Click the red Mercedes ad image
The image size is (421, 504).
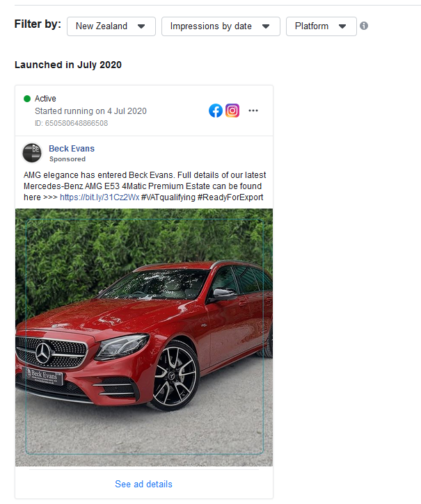coord(144,337)
